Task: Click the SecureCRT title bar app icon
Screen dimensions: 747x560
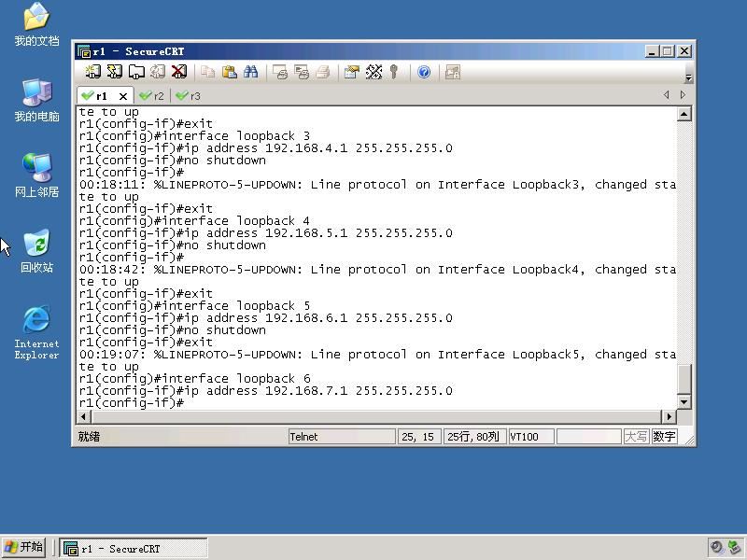Action: [84, 51]
